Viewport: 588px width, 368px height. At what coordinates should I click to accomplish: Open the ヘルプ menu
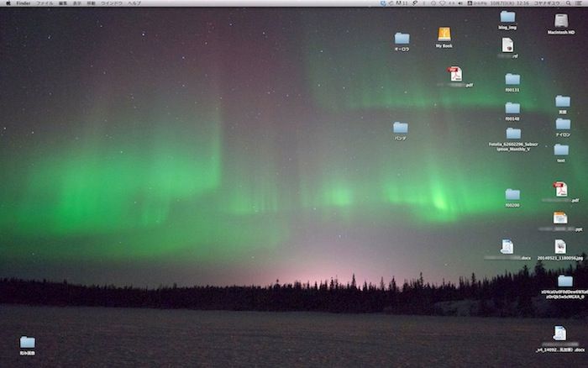134,3
